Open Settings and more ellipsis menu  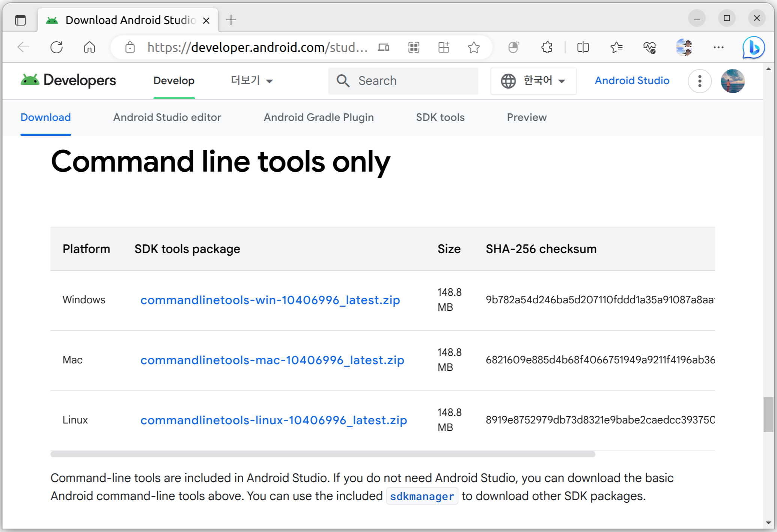[718, 48]
